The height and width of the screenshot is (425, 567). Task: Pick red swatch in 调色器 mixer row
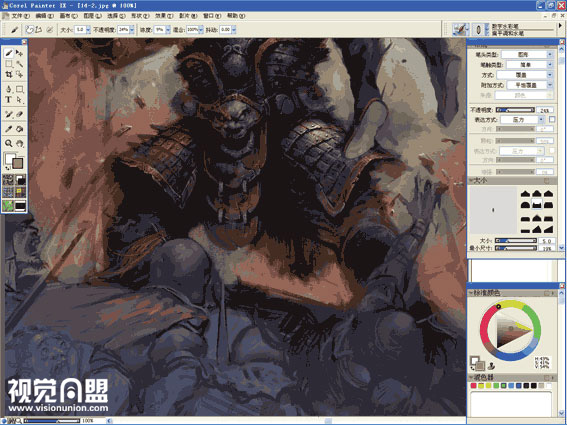click(473, 386)
